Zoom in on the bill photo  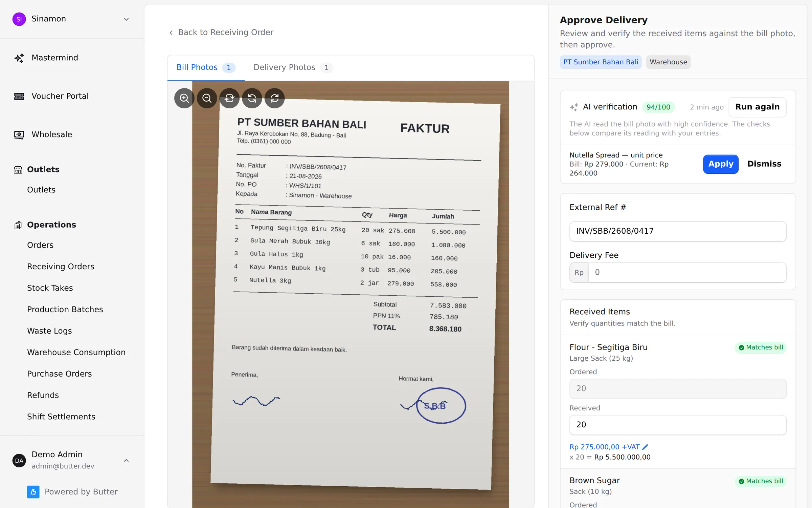tap(184, 98)
